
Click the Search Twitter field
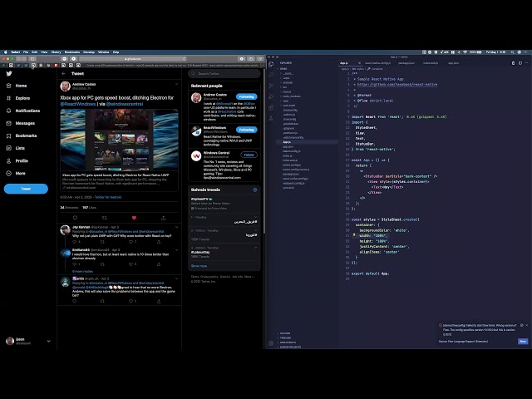click(224, 74)
